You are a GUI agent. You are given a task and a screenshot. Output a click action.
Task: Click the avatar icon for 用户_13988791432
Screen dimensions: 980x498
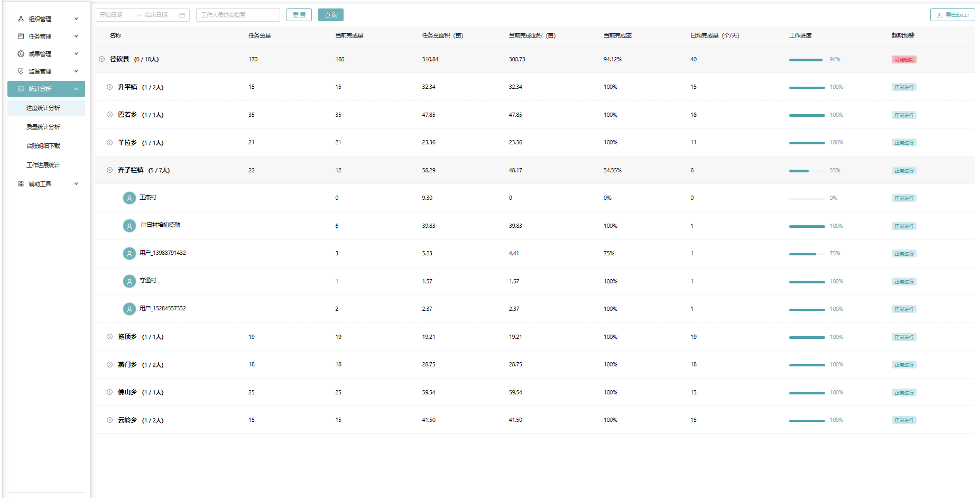coord(129,254)
